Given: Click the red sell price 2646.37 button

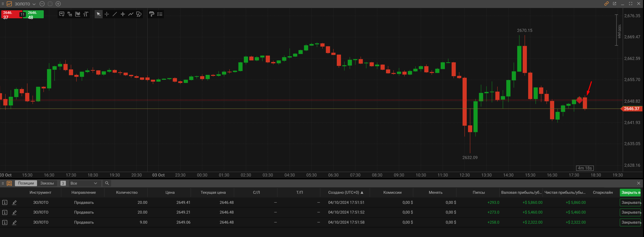Looking at the screenshot, I should [10, 15].
